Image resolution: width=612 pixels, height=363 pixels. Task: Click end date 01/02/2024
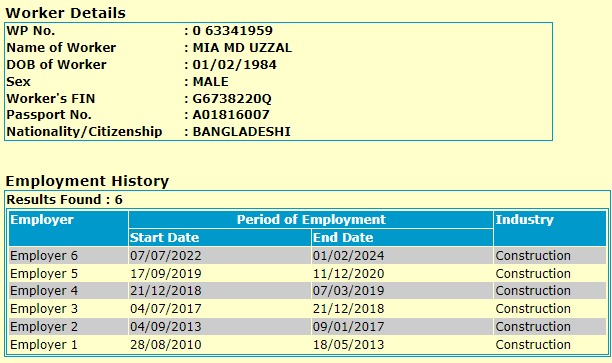(x=348, y=256)
